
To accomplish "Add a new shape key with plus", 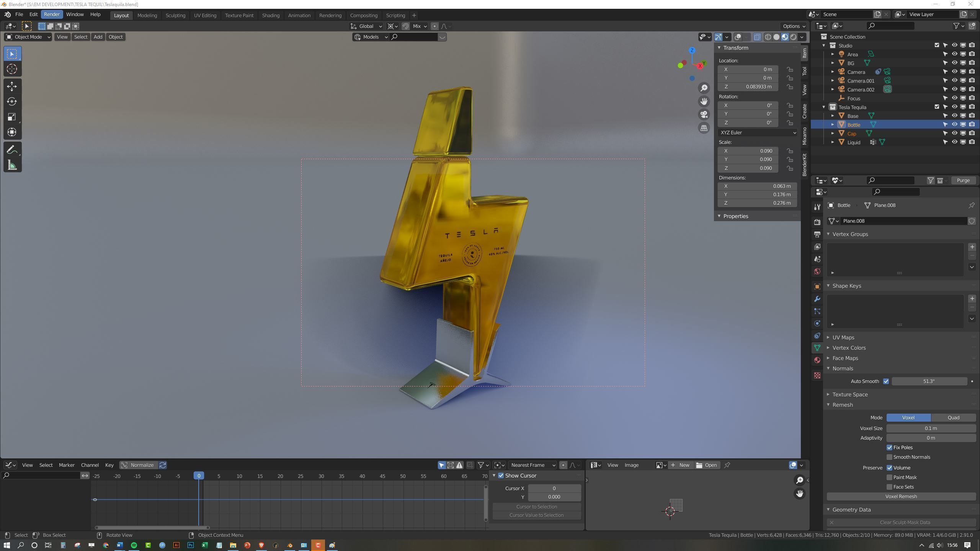I will (972, 299).
